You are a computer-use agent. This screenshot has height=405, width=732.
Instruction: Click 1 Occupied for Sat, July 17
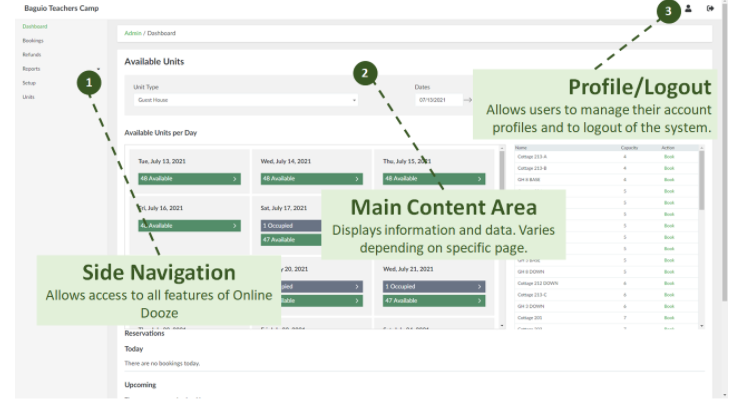tap(311, 226)
